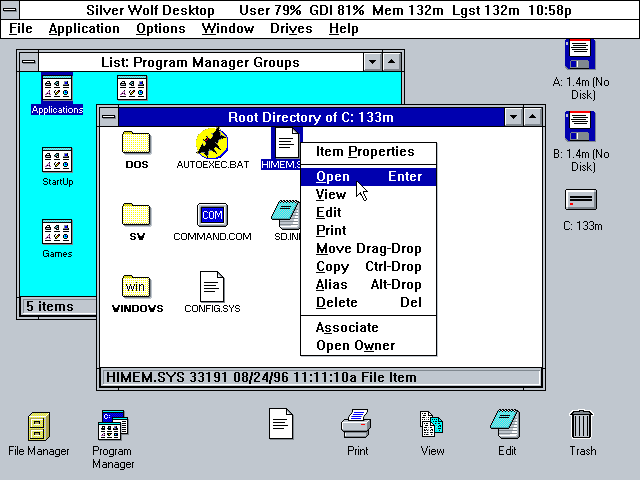640x480 pixels.
Task: Choose Edit in the context menu
Action: [x=368, y=213]
